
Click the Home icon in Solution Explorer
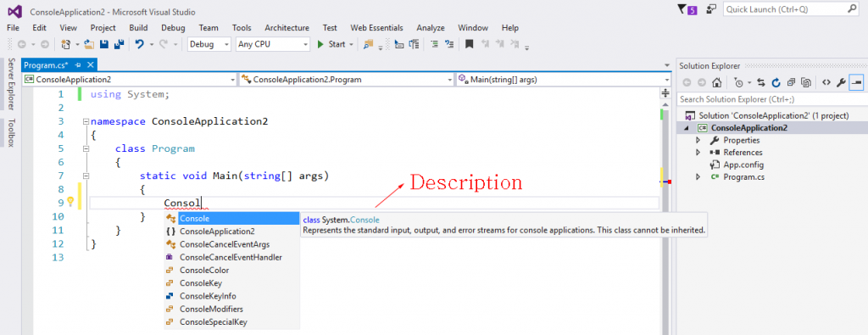pos(716,82)
